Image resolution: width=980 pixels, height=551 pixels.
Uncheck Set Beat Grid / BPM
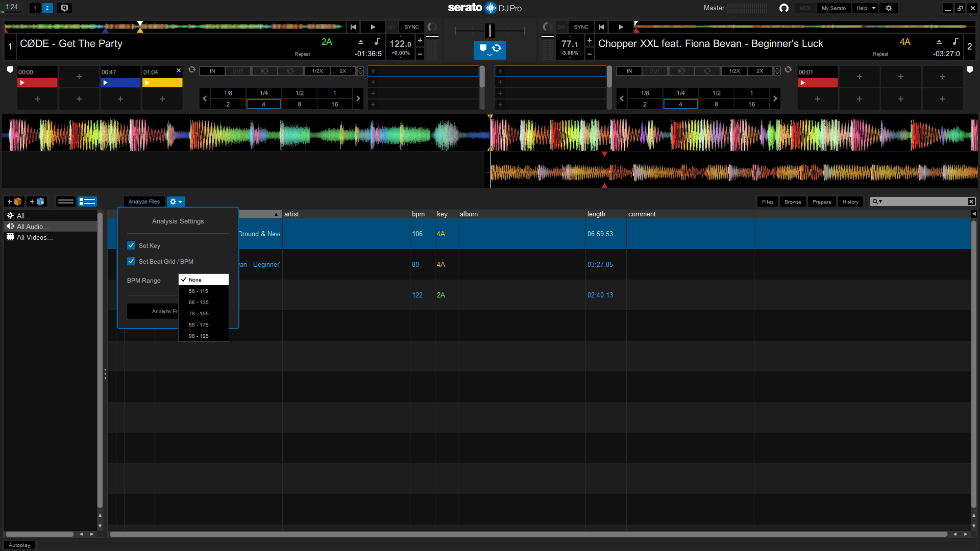(131, 261)
